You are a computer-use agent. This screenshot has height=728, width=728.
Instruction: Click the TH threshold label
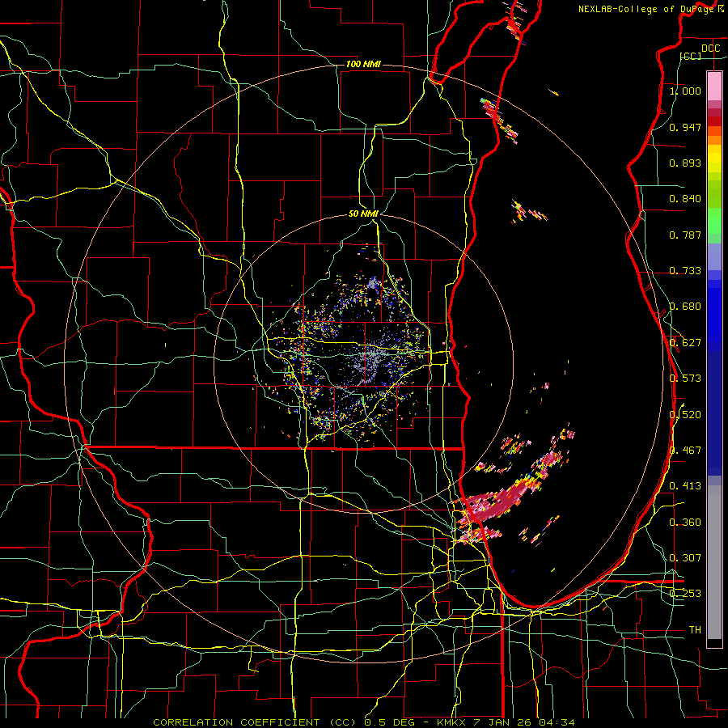point(695,630)
